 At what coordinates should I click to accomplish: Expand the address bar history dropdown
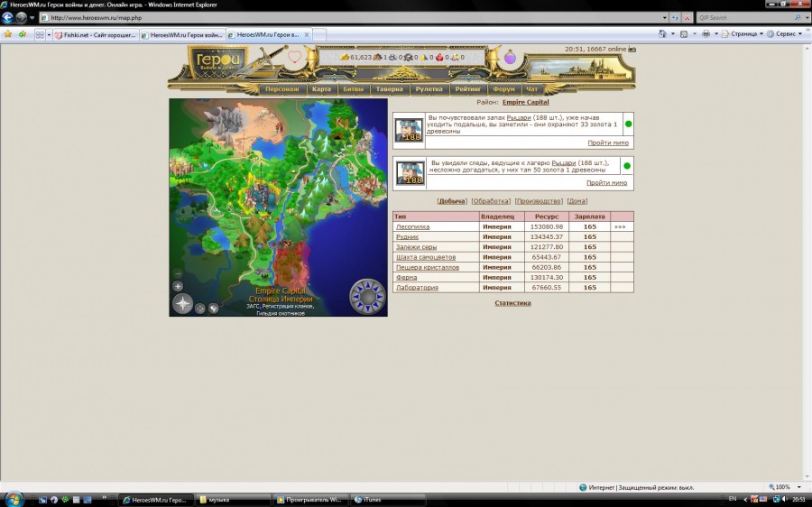tap(665, 18)
